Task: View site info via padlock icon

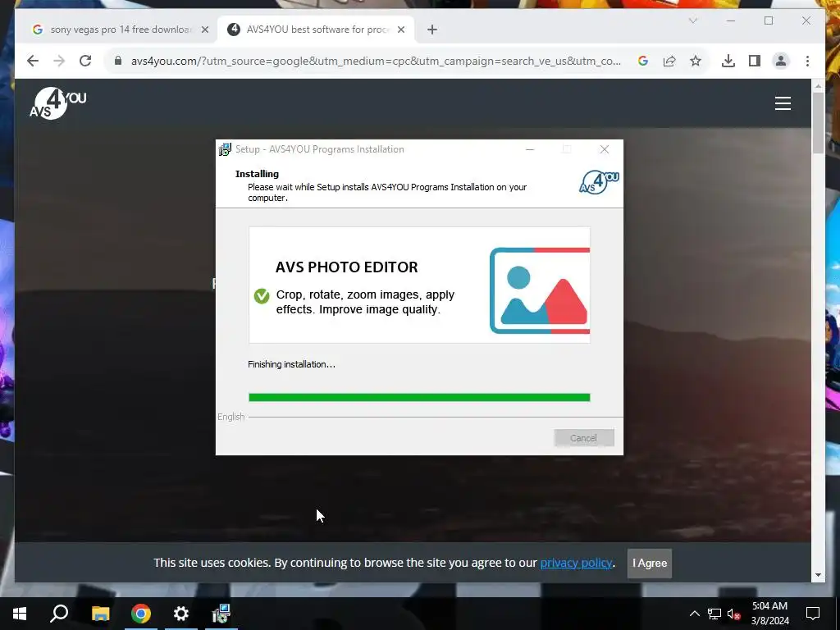Action: pos(118,61)
